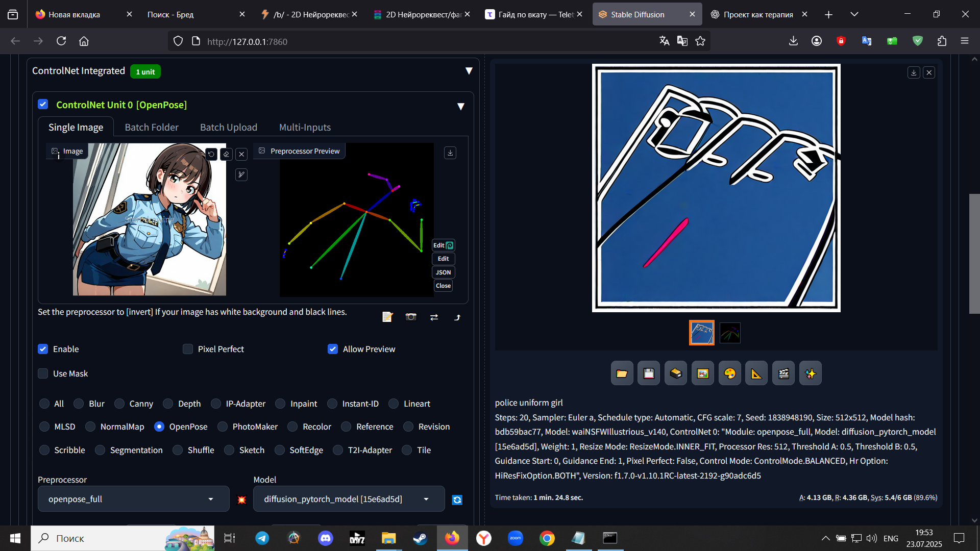Viewport: 980px width, 551px height.
Task: Open the brush tool on input image
Action: pos(241,175)
